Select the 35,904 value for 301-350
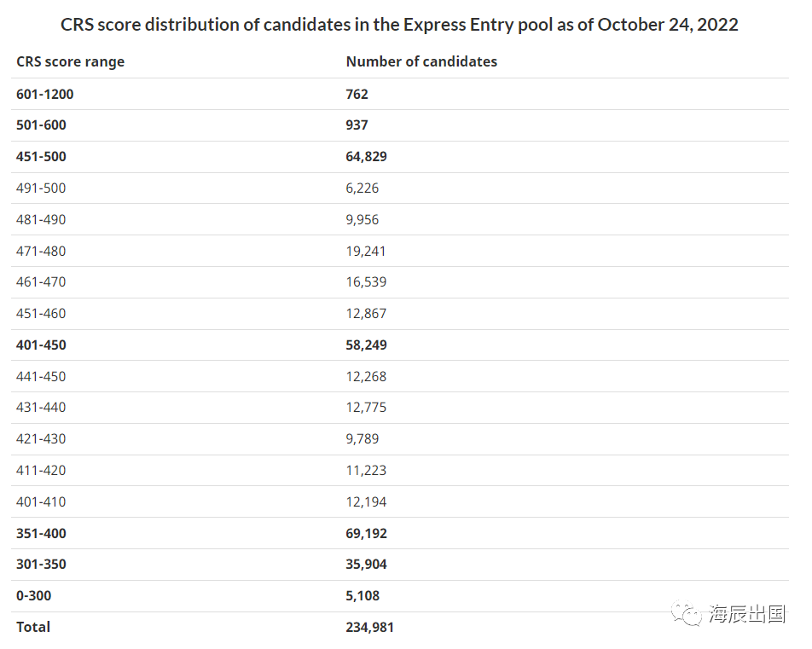The image size is (812, 649). point(366,565)
